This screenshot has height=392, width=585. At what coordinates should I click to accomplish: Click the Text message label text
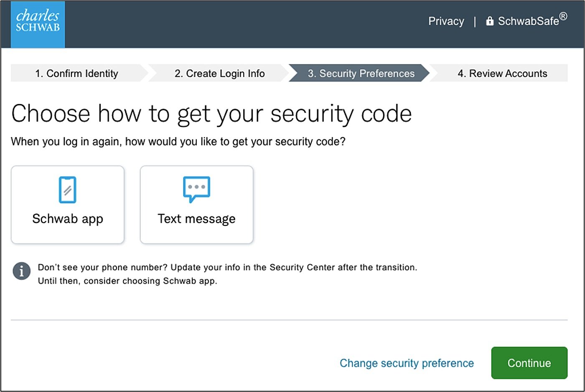[196, 219]
